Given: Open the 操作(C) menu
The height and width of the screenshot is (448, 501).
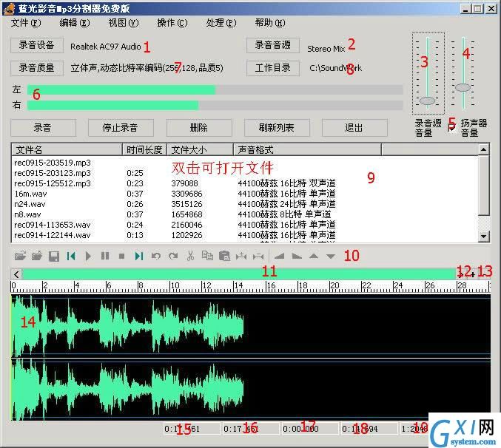Looking at the screenshot, I should pos(172,23).
